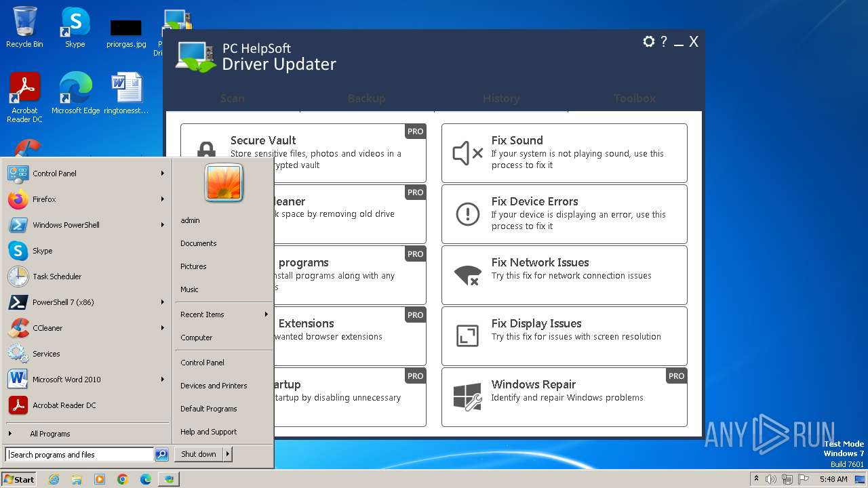Open Windows Media Player from the taskbar
The height and width of the screenshot is (488, 868).
[x=100, y=479]
